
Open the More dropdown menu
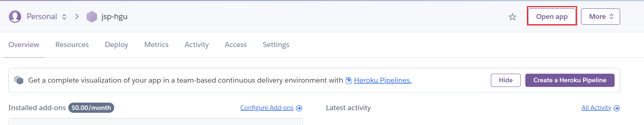tap(600, 17)
